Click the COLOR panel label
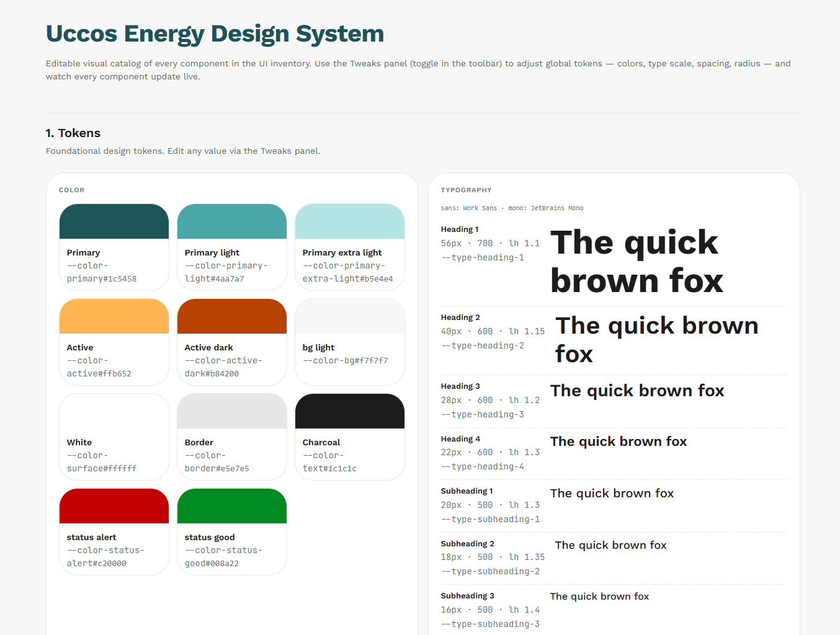Image resolution: width=840 pixels, height=635 pixels. (x=71, y=190)
